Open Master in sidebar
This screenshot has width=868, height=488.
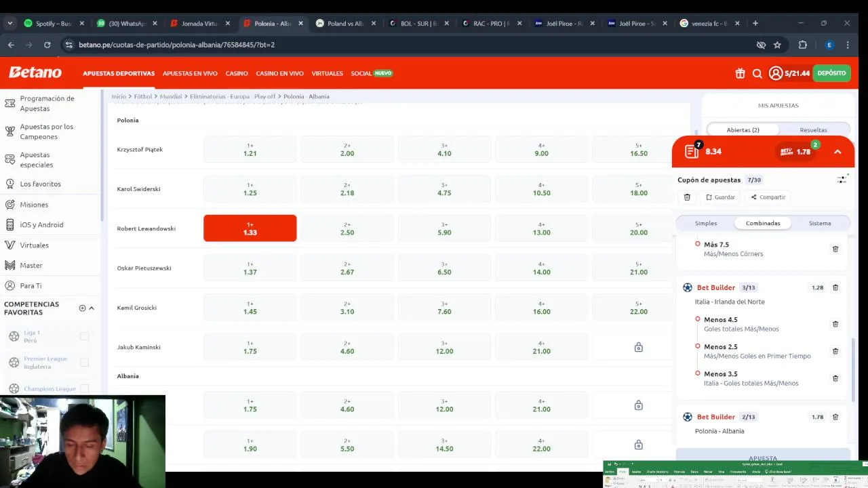pyautogui.click(x=31, y=265)
